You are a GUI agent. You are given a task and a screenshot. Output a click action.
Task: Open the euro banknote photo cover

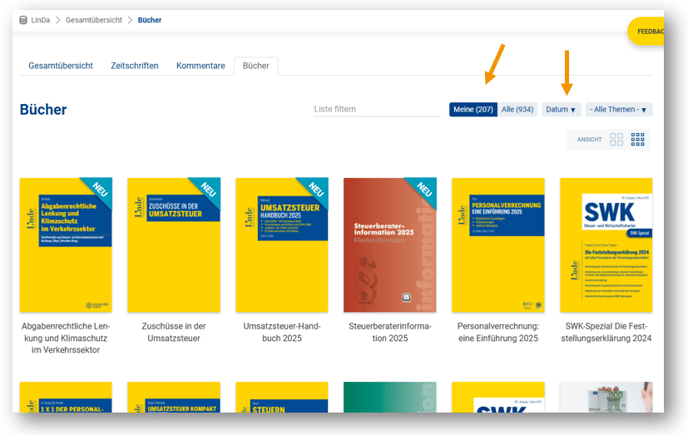point(606,397)
